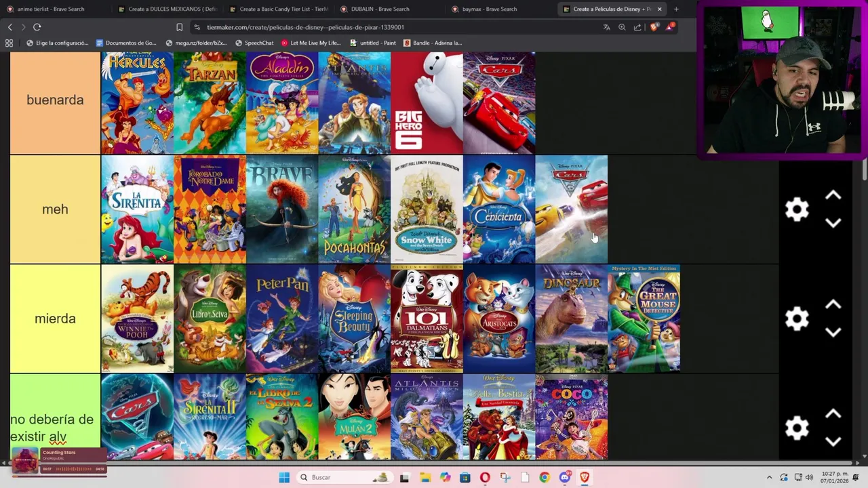The height and width of the screenshot is (488, 868).
Task: Select the Pocahontas poster
Action: [x=355, y=209]
